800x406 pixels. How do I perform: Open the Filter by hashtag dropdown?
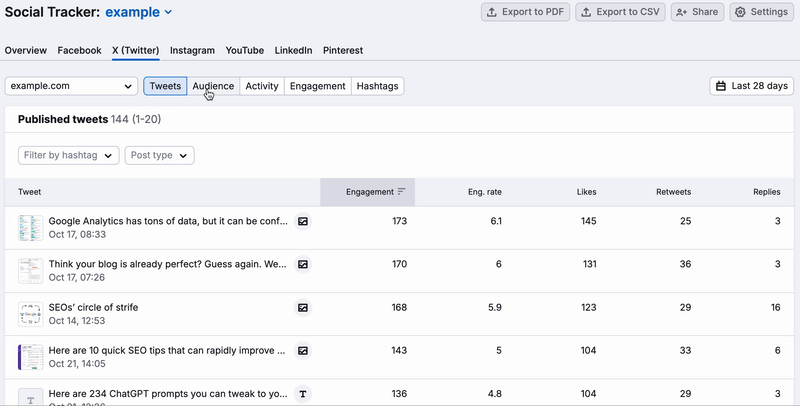pyautogui.click(x=68, y=156)
